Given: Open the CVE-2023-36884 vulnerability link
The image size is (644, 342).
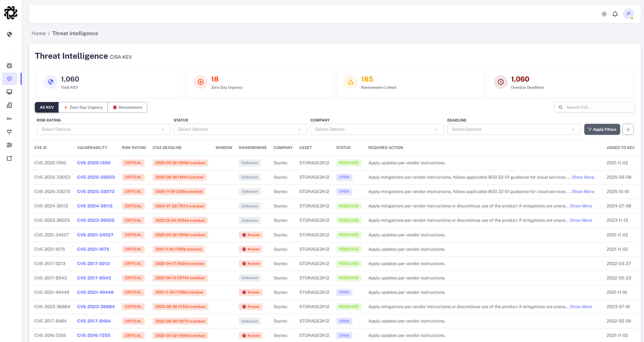Looking at the screenshot, I should [96, 307].
